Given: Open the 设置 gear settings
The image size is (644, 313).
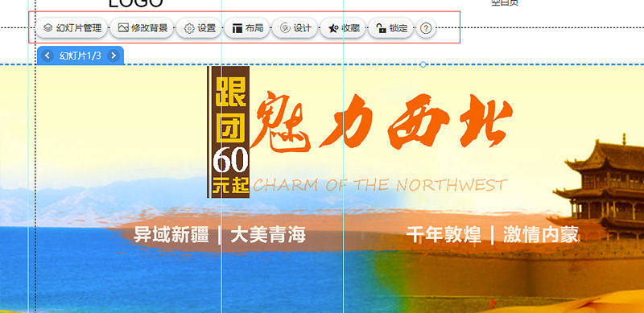Looking at the screenshot, I should click(x=200, y=28).
